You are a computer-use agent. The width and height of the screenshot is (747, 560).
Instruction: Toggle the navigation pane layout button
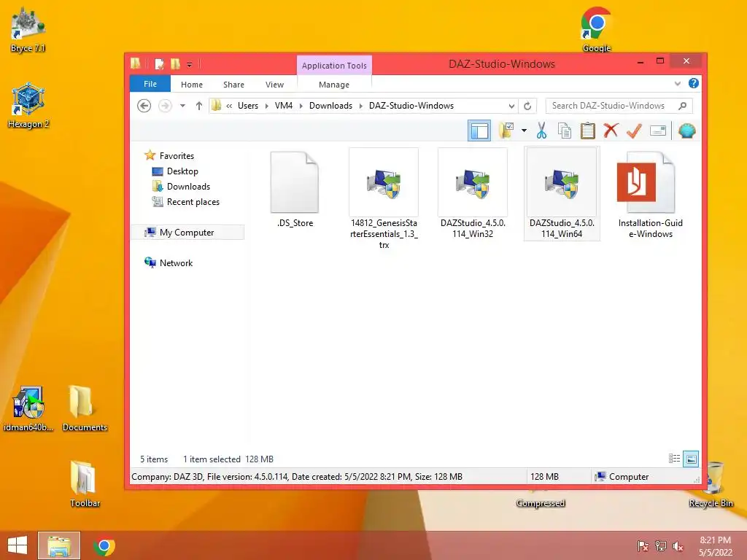479,131
